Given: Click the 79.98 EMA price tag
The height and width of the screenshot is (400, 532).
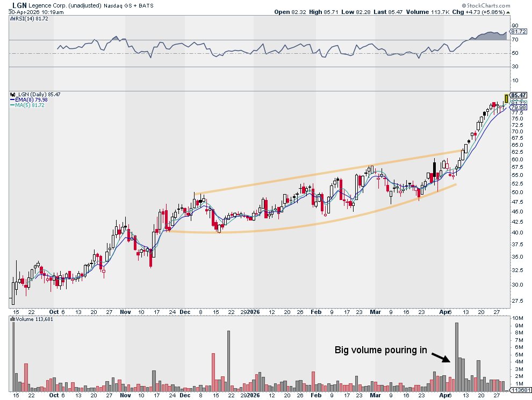Looking at the screenshot, I should pos(519,108).
